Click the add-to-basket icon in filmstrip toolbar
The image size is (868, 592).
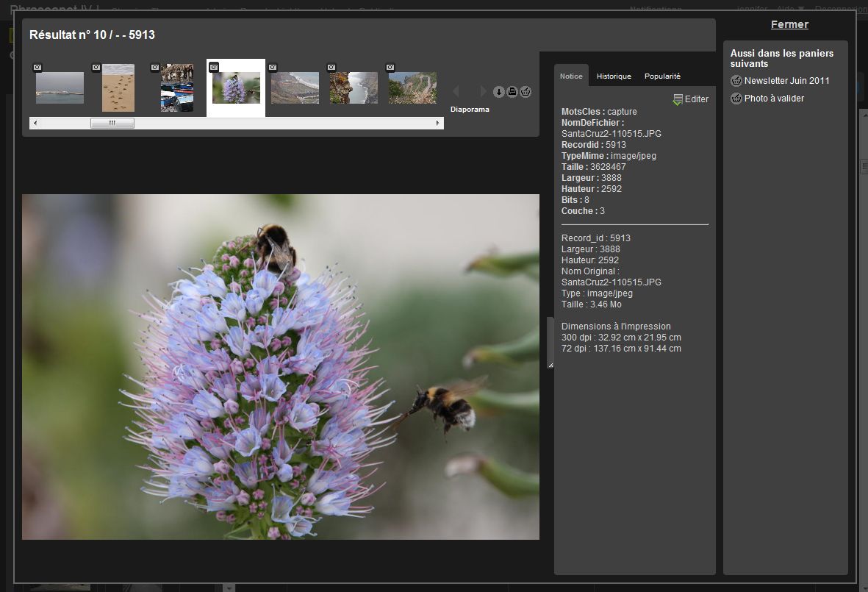(526, 92)
